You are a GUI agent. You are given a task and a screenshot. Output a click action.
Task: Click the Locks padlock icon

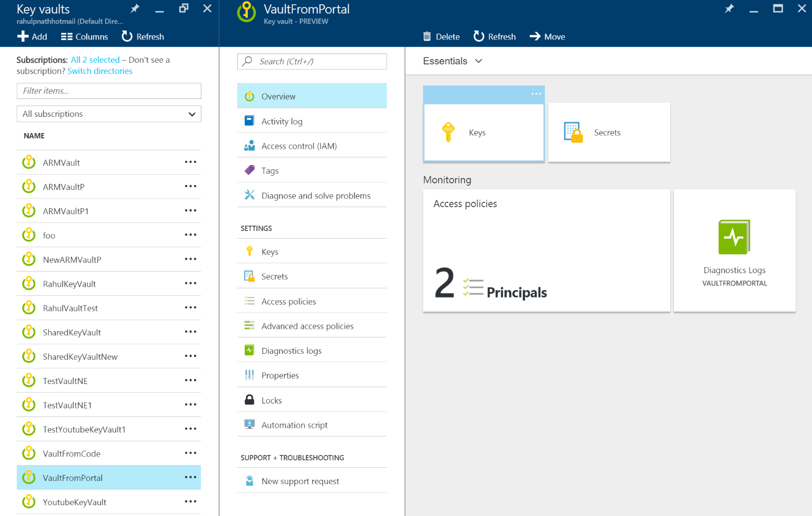coord(250,400)
